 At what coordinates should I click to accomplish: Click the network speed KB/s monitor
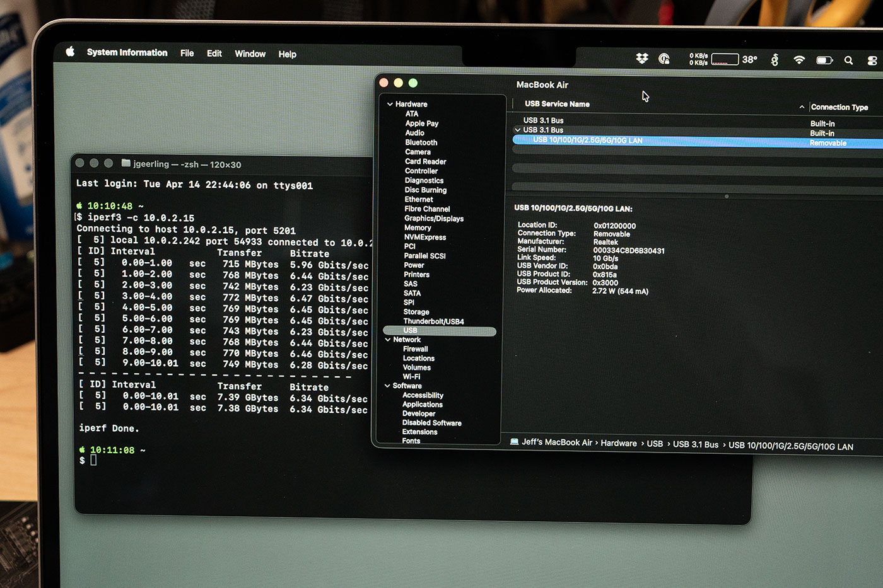(698, 59)
